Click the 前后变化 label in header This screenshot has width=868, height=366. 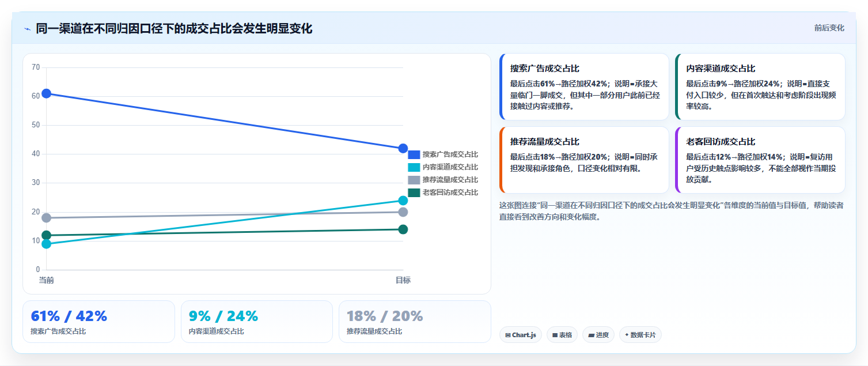829,28
